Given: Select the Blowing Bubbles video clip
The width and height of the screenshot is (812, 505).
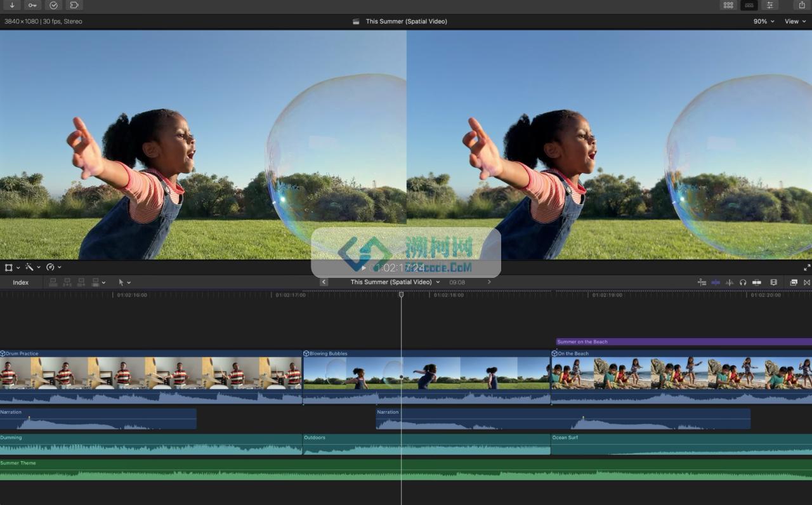Looking at the screenshot, I should (x=427, y=377).
